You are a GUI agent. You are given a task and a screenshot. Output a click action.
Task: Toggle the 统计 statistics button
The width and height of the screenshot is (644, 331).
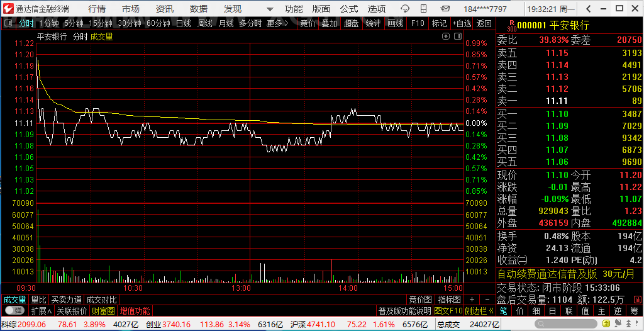373,23
